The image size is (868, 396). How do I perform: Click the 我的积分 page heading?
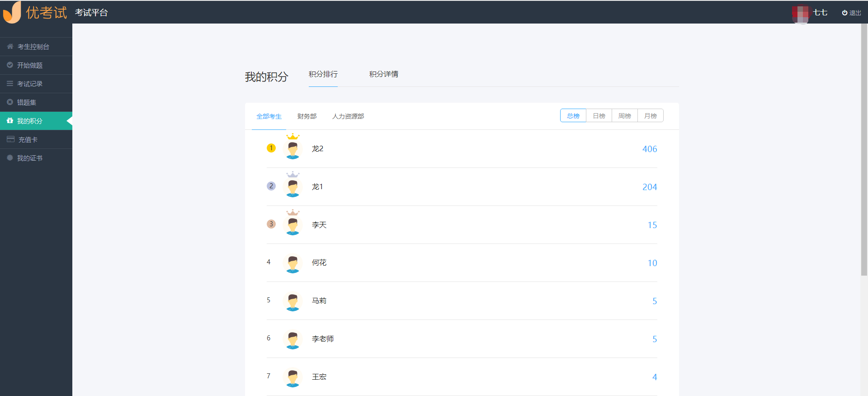pos(266,77)
